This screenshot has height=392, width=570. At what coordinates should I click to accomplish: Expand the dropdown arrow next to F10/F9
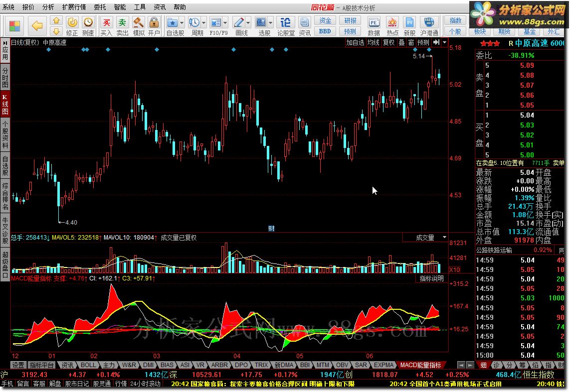click(x=225, y=22)
